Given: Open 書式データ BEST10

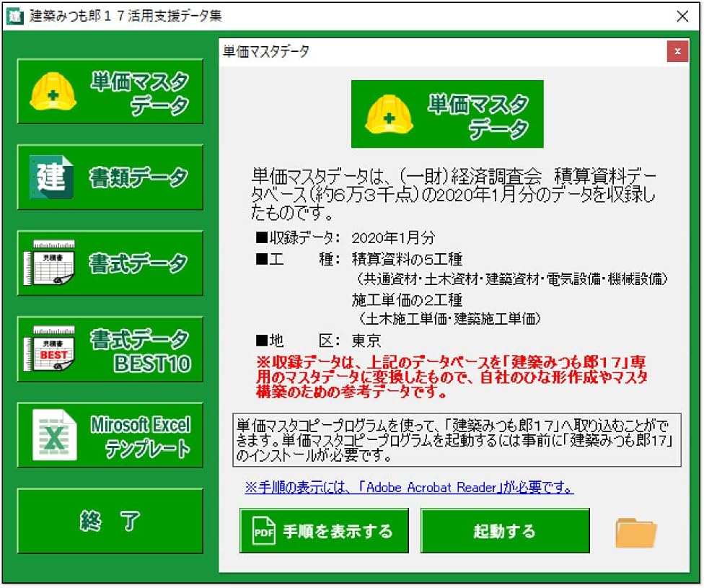Looking at the screenshot, I should tap(110, 349).
